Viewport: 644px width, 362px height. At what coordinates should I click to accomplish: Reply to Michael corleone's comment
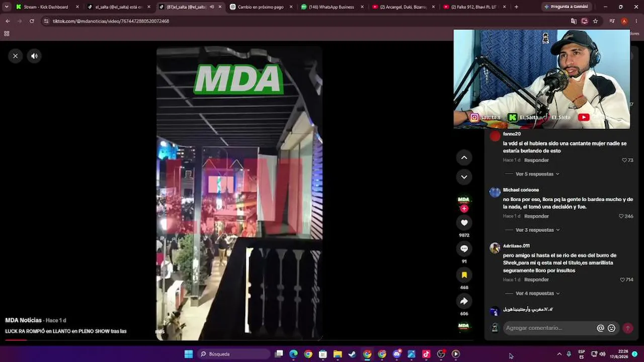(x=536, y=216)
